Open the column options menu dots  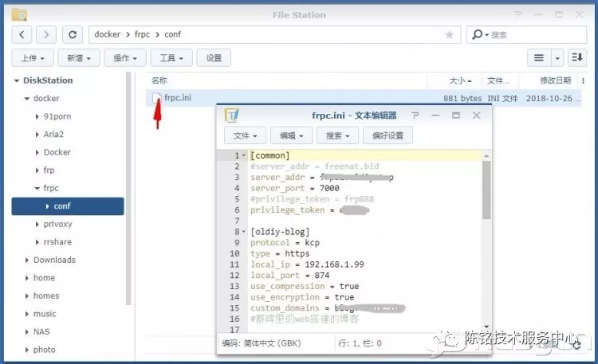583,80
